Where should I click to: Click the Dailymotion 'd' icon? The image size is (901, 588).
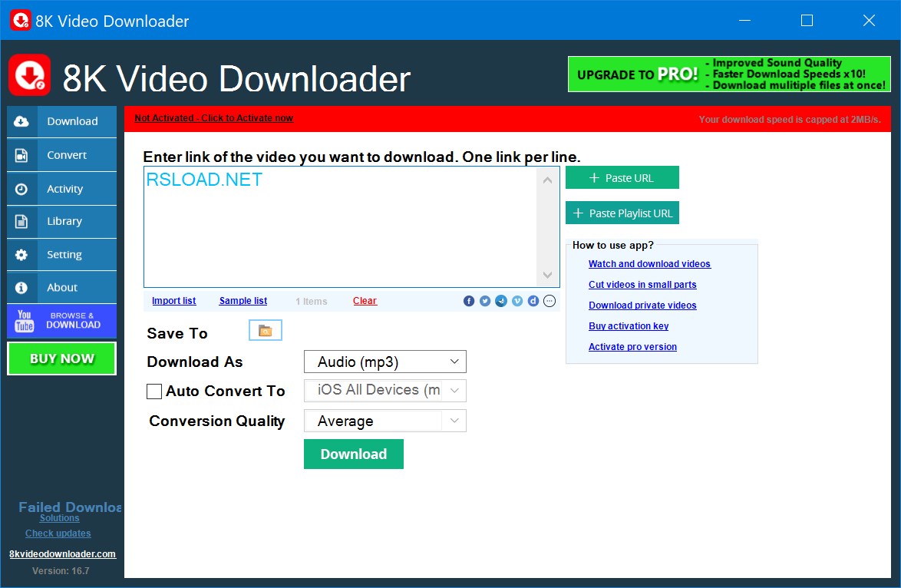click(x=533, y=301)
